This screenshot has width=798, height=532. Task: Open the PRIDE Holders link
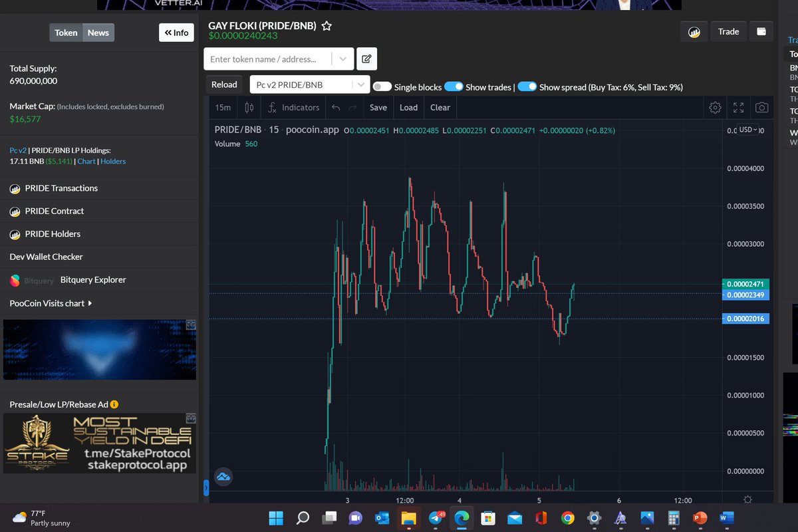[53, 234]
